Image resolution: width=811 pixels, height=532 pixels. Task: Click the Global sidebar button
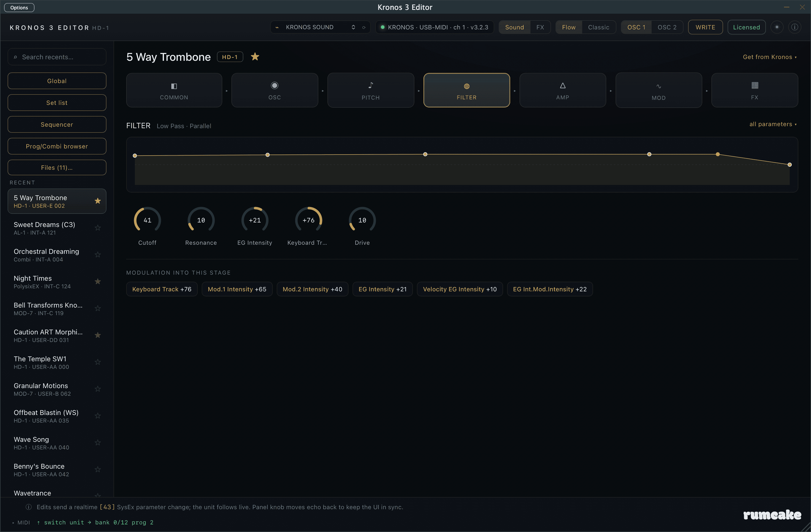click(57, 81)
